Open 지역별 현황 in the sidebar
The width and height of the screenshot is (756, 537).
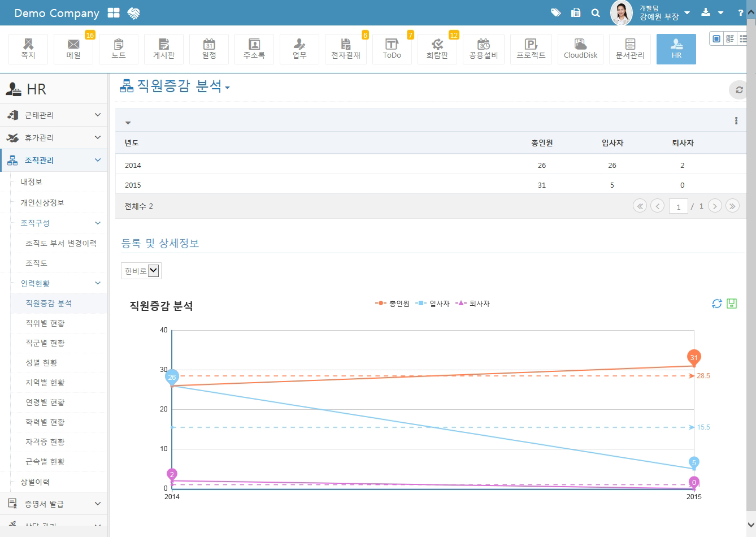45,383
